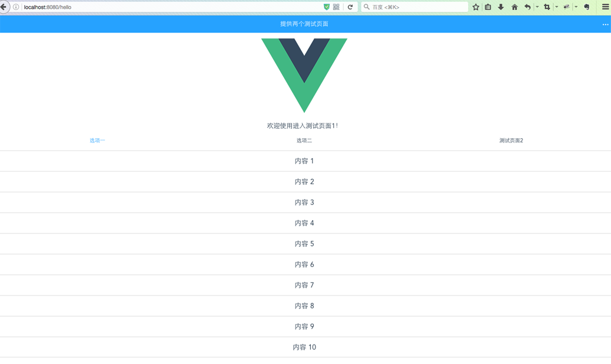Select list row 内容 1
Screen dimensions: 611x364
pyautogui.click(x=305, y=161)
